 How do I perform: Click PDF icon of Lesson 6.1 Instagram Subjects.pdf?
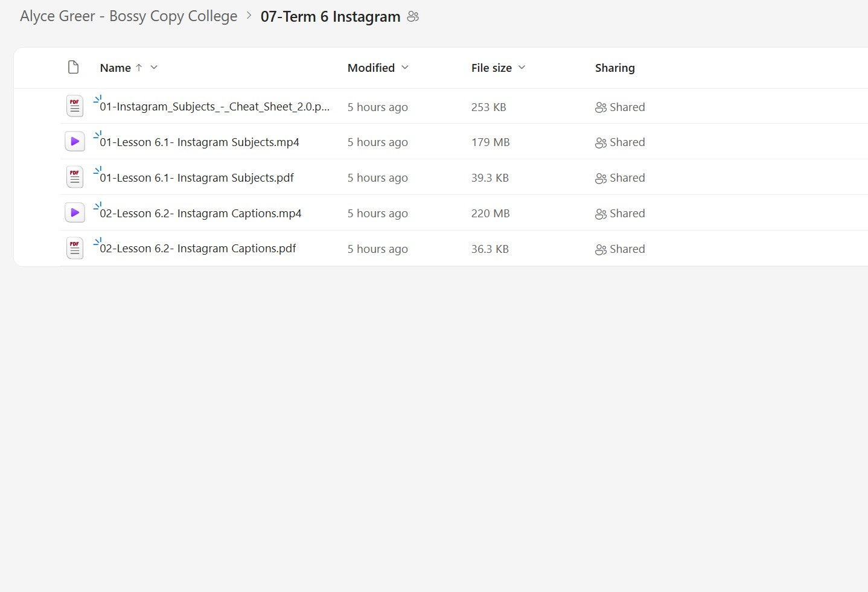pos(74,177)
